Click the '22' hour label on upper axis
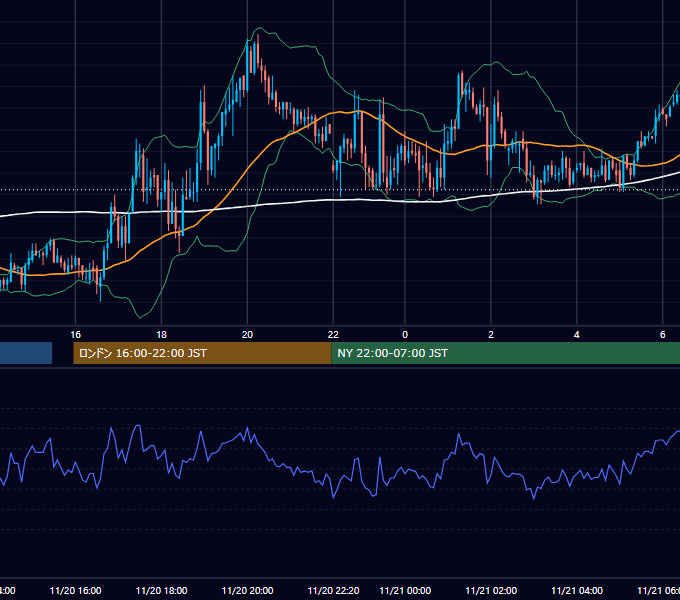680x600 pixels. coord(333,335)
